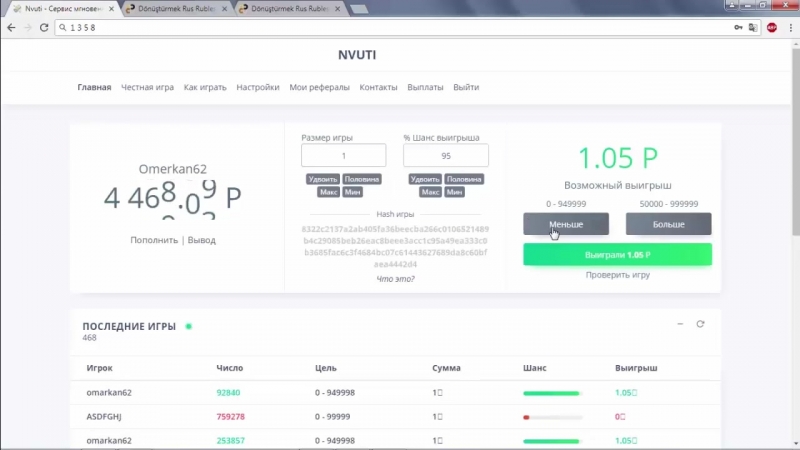Click the Выигрыш column header
Screen dimensions: 800x450
(636, 368)
